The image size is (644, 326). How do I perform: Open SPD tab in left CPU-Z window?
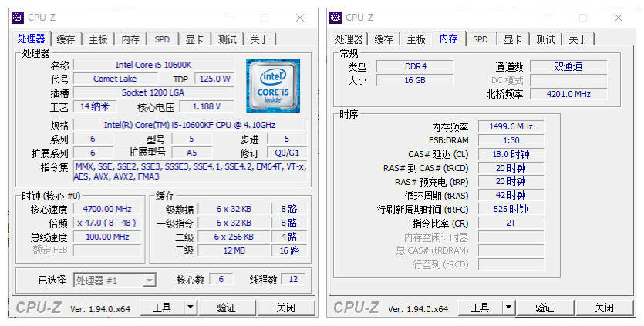[162, 39]
